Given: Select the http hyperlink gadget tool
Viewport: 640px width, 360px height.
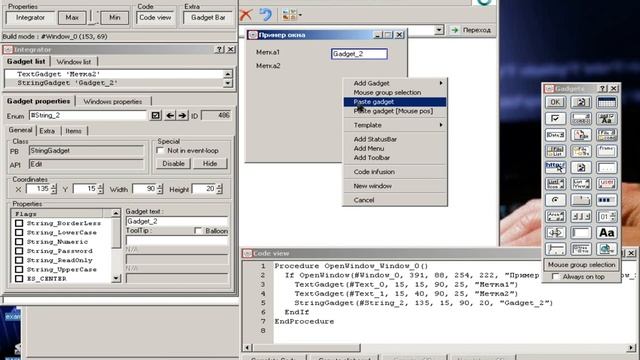Looking at the screenshot, I should pyautogui.click(x=555, y=167).
